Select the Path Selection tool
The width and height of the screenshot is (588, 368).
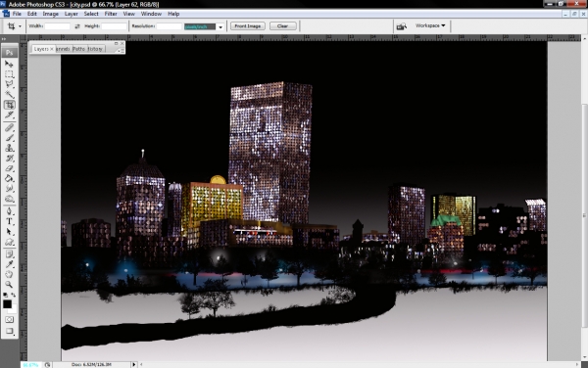click(9, 232)
